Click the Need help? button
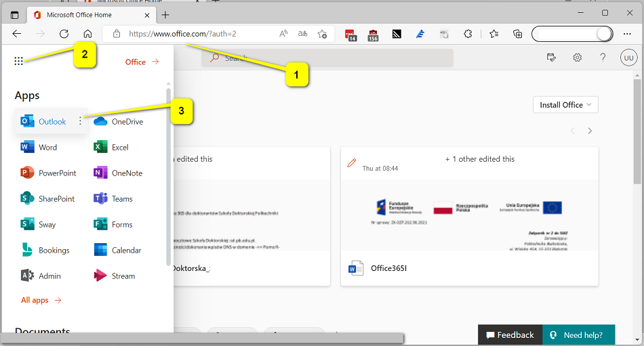The width and height of the screenshot is (644, 346). [579, 335]
